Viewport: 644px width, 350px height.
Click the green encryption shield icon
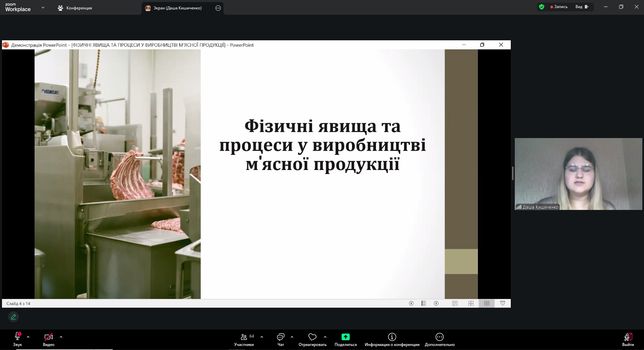tap(541, 7)
